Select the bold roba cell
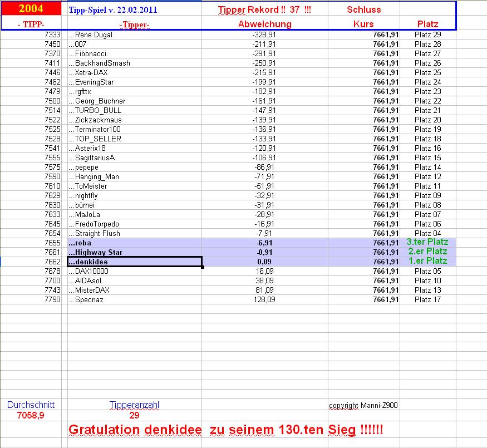This screenshot has width=487, height=448. [135, 243]
